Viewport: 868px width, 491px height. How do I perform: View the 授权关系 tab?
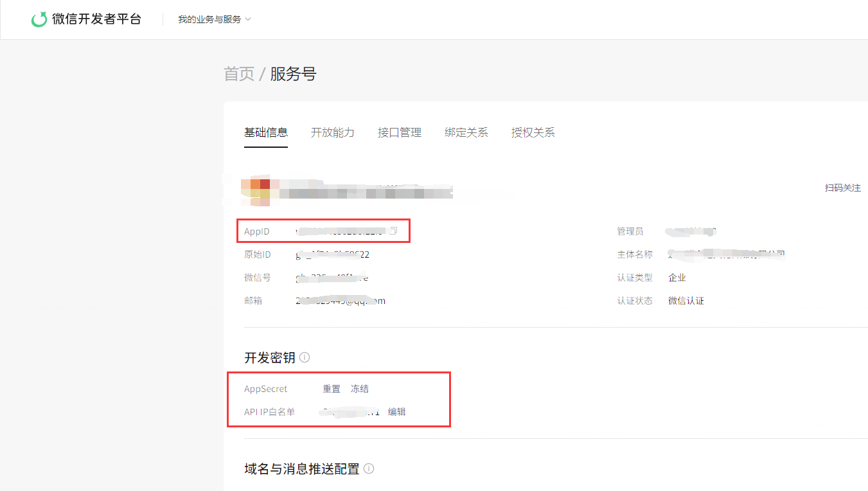[x=533, y=132]
